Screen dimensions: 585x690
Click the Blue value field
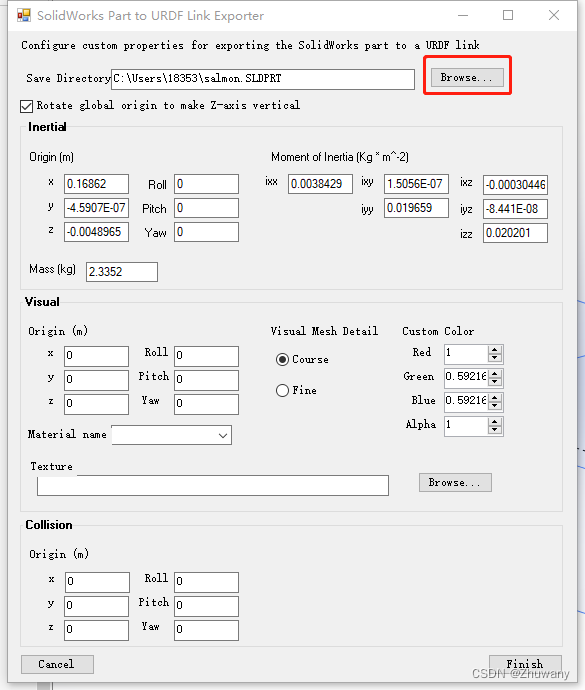click(x=466, y=402)
